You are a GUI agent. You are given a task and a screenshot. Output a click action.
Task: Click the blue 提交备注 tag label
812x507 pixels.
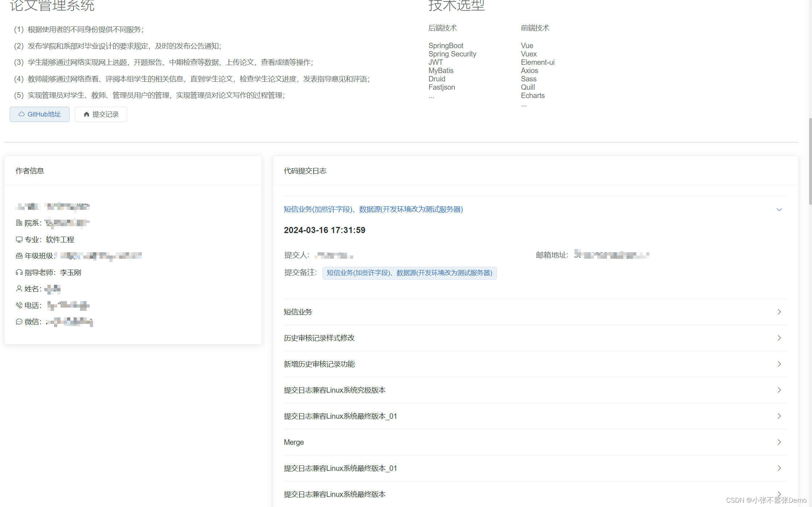click(409, 273)
